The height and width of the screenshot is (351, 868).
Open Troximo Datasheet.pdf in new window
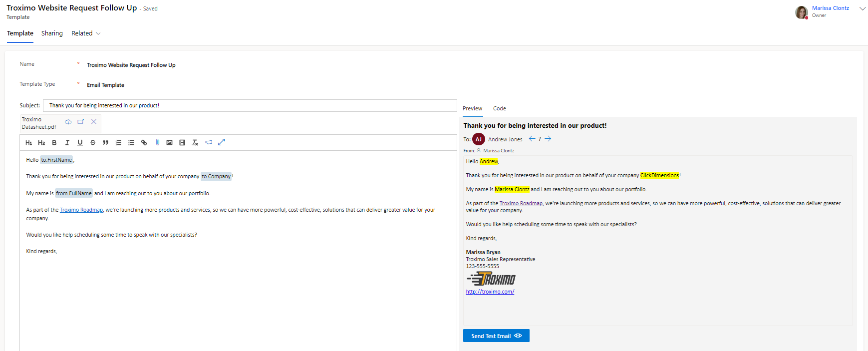pyautogui.click(x=81, y=121)
